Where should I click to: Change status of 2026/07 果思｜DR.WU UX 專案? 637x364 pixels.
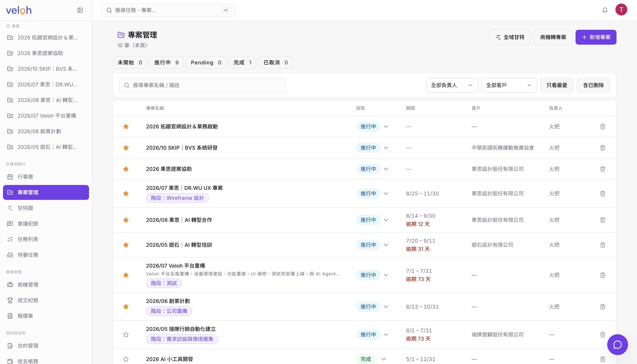[x=373, y=194]
